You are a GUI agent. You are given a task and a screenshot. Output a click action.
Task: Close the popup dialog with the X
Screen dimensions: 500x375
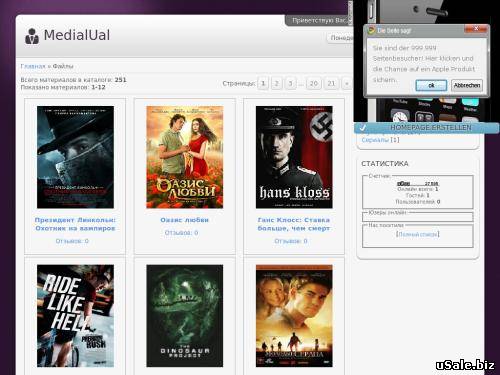point(476,29)
